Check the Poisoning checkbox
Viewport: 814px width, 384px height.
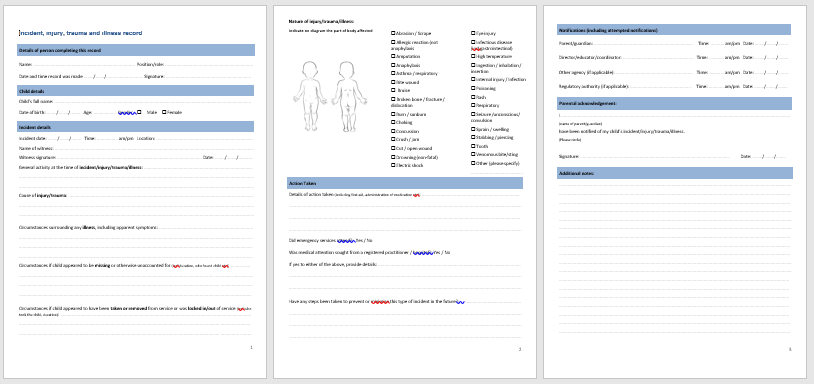(x=473, y=88)
